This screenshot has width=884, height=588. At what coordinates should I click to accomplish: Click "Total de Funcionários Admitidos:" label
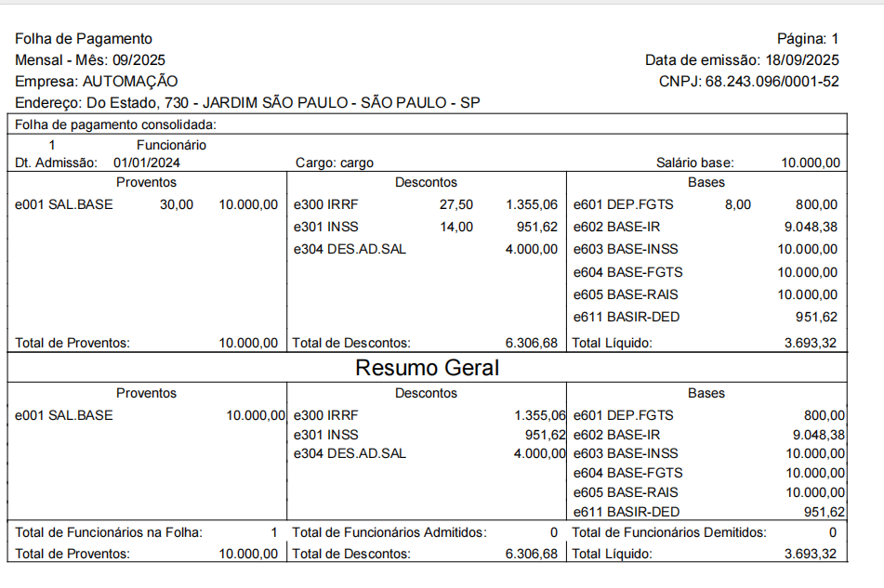389,532
